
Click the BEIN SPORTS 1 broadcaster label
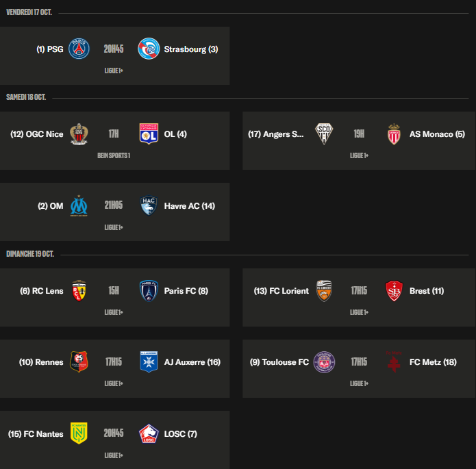[114, 155]
